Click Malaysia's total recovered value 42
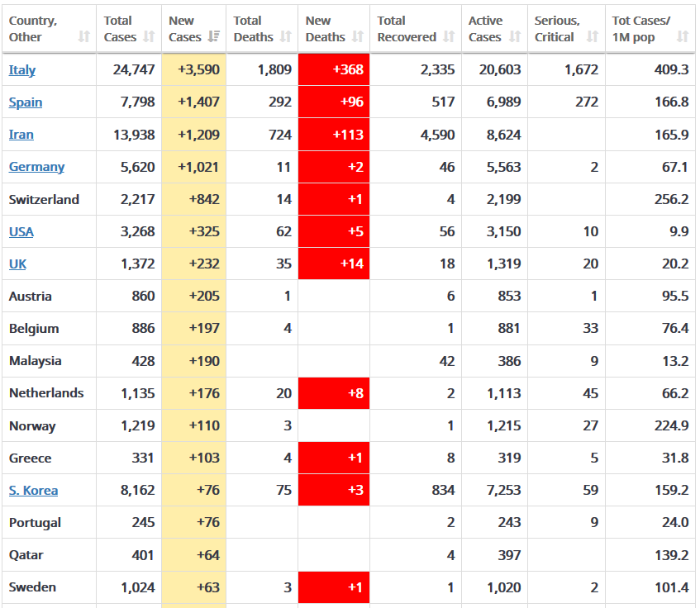Viewport: 700px width, 608px height. [447, 361]
